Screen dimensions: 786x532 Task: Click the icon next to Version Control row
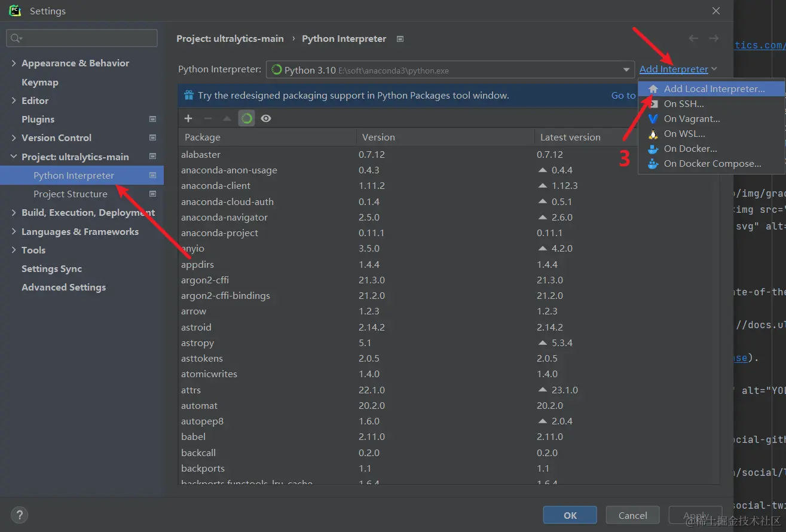[x=152, y=137]
